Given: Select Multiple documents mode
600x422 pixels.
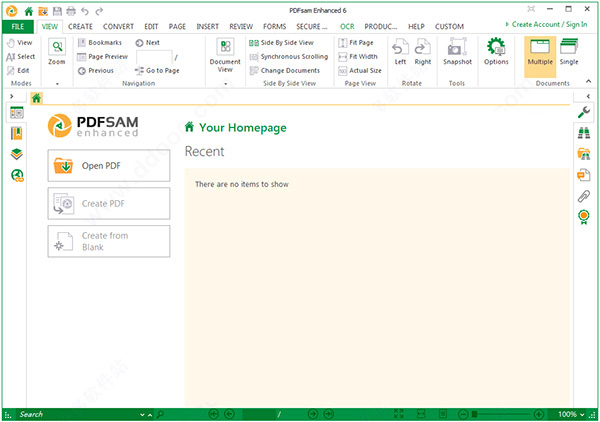Looking at the screenshot, I should (540, 57).
